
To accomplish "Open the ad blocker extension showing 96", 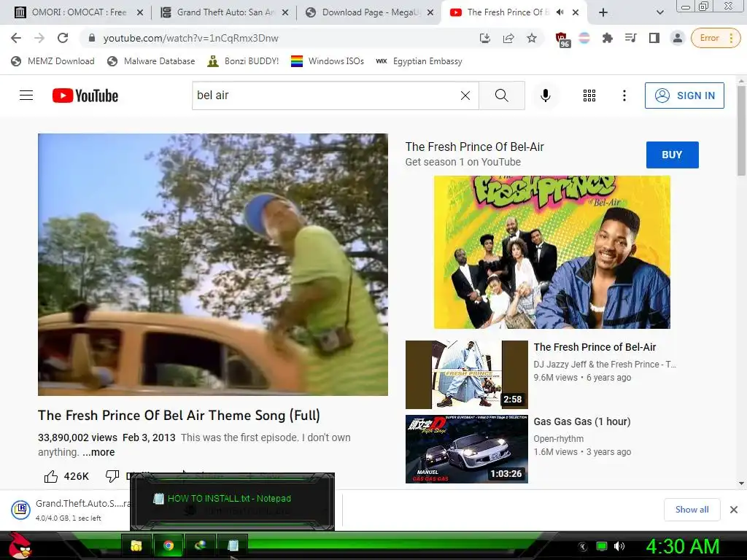I will [562, 39].
